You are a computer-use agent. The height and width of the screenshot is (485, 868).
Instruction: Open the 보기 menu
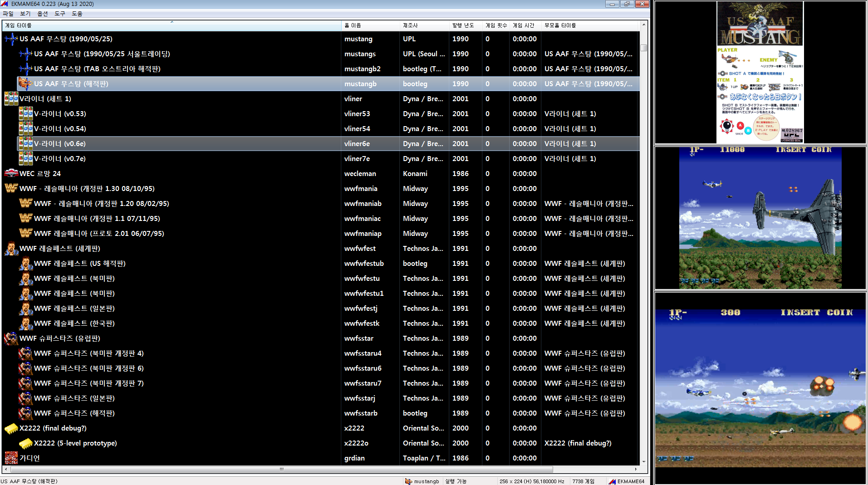[x=25, y=14]
